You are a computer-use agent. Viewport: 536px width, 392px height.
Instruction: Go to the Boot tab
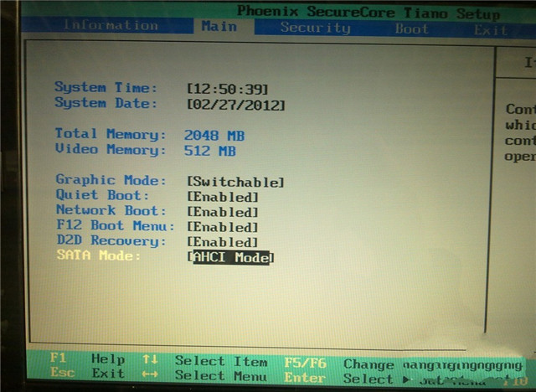click(411, 28)
